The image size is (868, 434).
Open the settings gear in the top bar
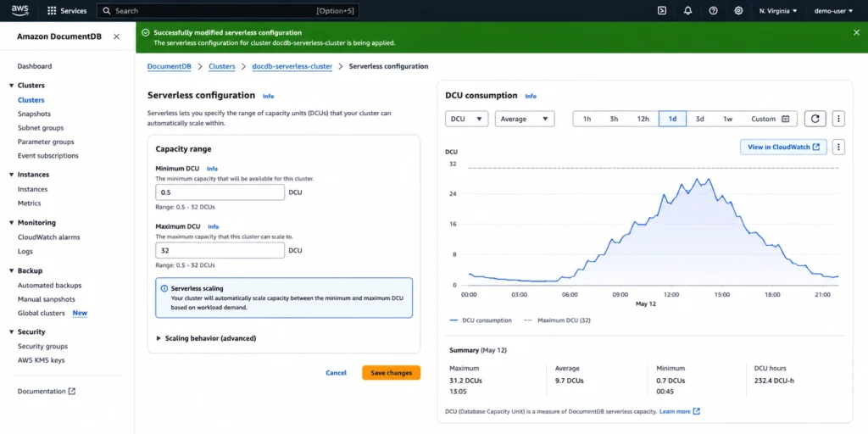point(738,10)
